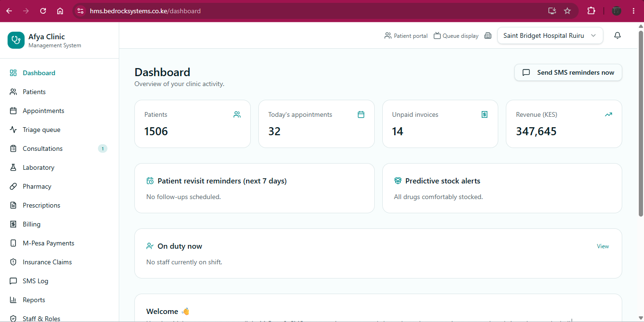Viewport: 644px width, 322px height.
Task: Click the Patient portal people icon
Action: coord(388,35)
